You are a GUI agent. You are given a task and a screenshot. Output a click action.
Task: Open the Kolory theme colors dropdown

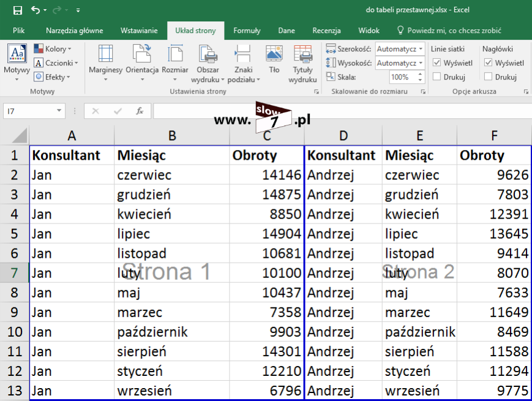tap(53, 49)
